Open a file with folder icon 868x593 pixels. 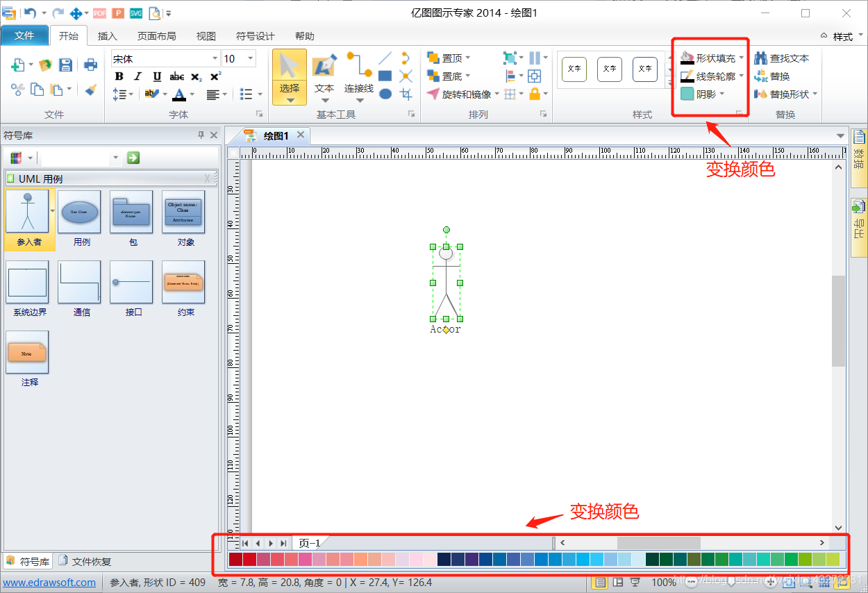coord(46,65)
